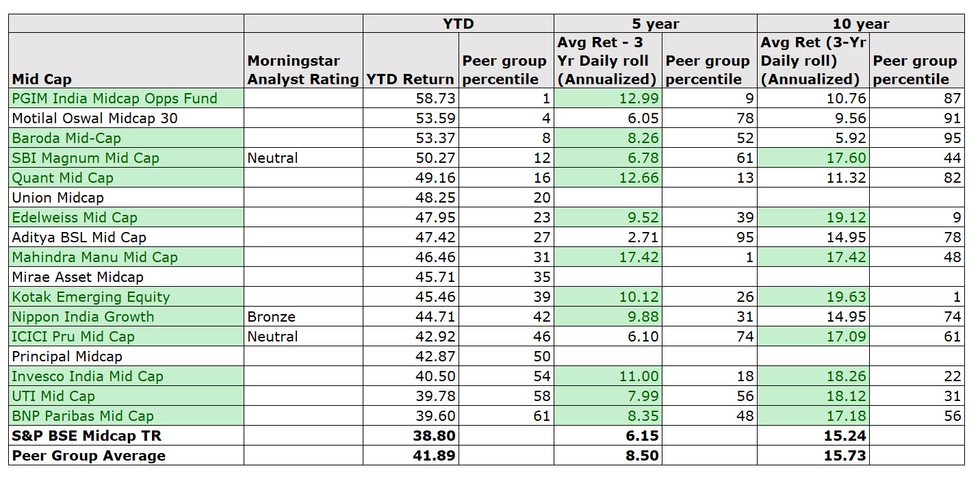Screen dimensions: 980x477
Task: Select the S&P BSE Midcap TR benchmark row label
Action: tap(86, 436)
